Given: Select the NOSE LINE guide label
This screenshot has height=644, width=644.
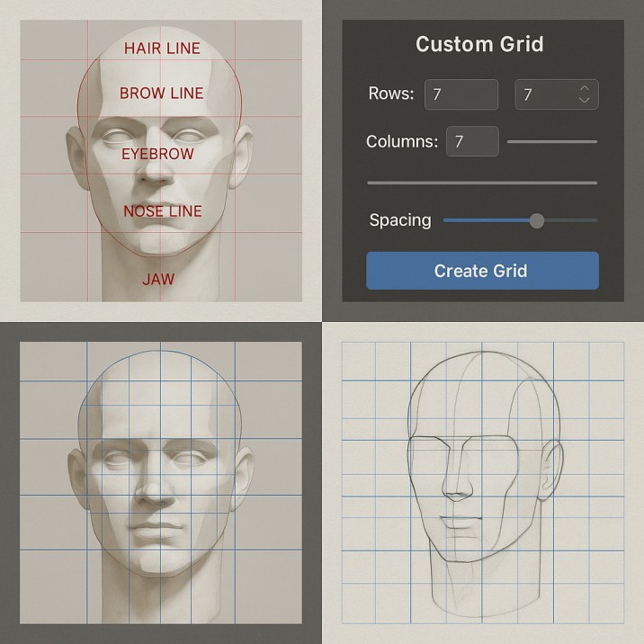Looking at the screenshot, I should [x=163, y=210].
